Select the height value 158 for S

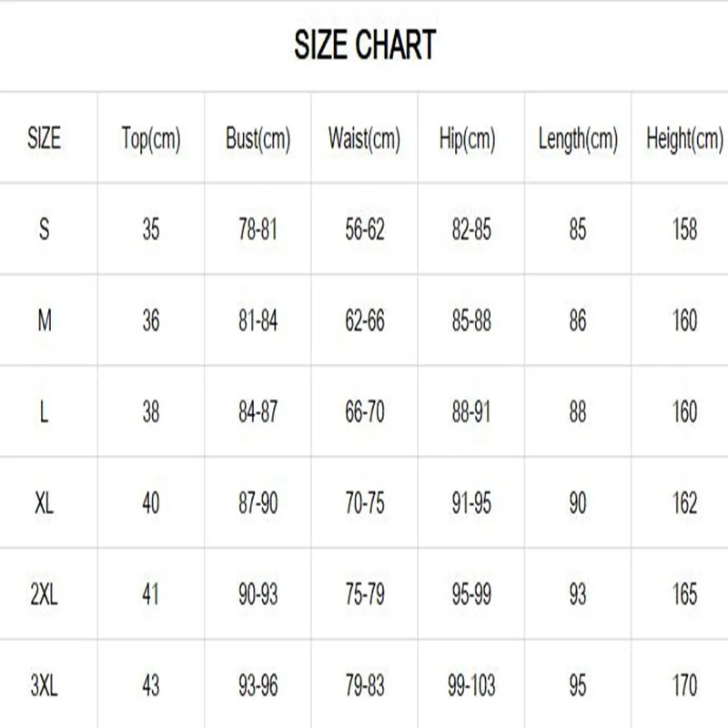684,229
